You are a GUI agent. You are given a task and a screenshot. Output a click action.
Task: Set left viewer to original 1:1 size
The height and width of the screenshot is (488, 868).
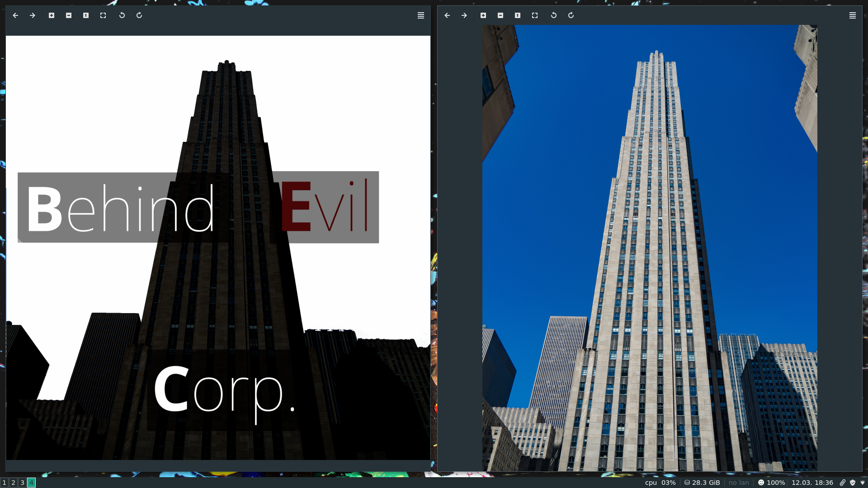tap(86, 15)
